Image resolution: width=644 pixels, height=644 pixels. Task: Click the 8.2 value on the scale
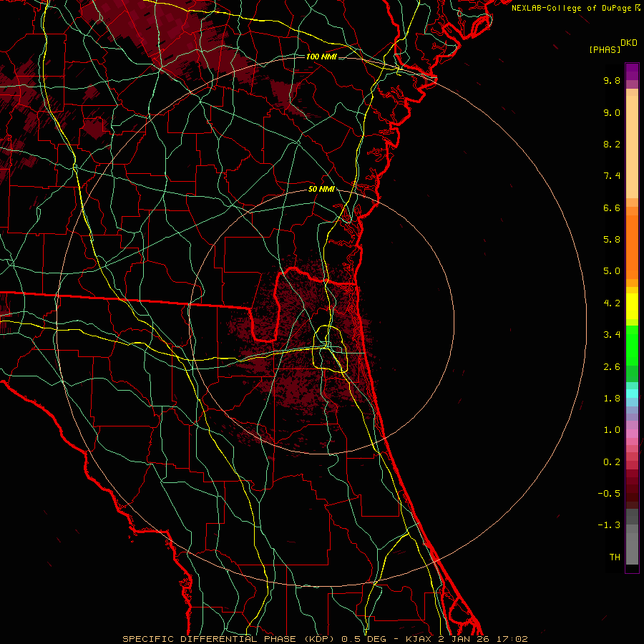pyautogui.click(x=612, y=144)
